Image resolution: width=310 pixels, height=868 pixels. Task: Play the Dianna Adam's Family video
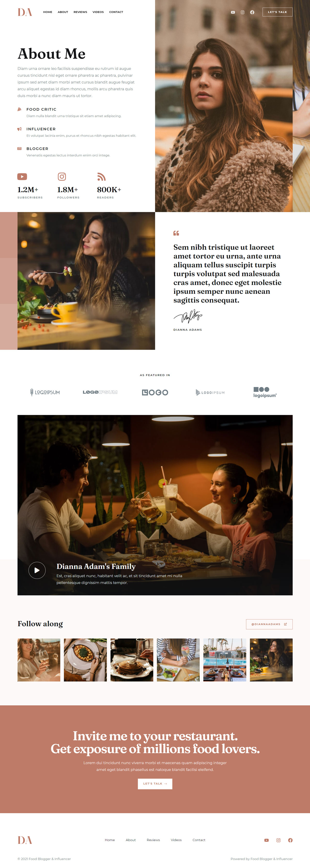point(37,570)
